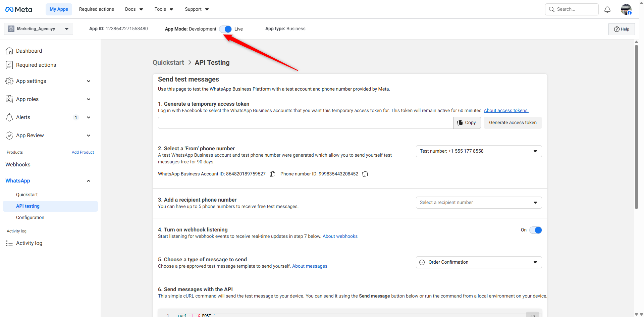Open the Test number From dropdown

tap(479, 151)
